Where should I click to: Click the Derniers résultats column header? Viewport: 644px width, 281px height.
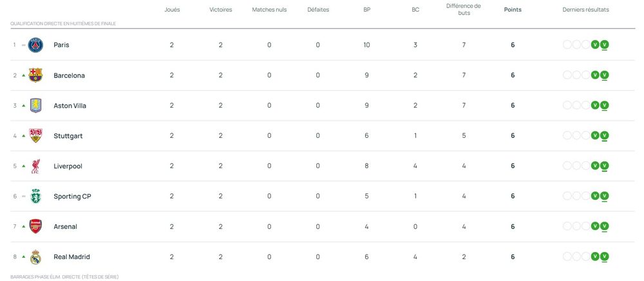tap(585, 10)
